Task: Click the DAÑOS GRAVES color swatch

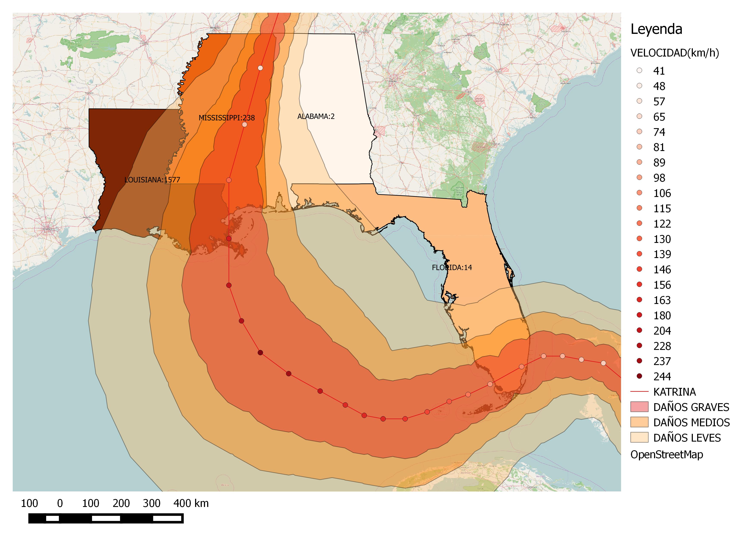Action: [639, 407]
